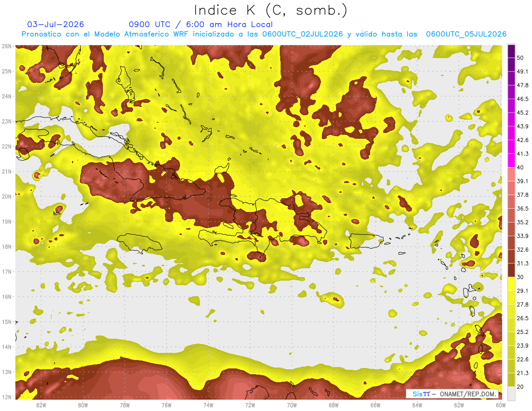Click the latitude label "22N"
Image resolution: width=532 pixels, height=411 pixels.
(7, 146)
